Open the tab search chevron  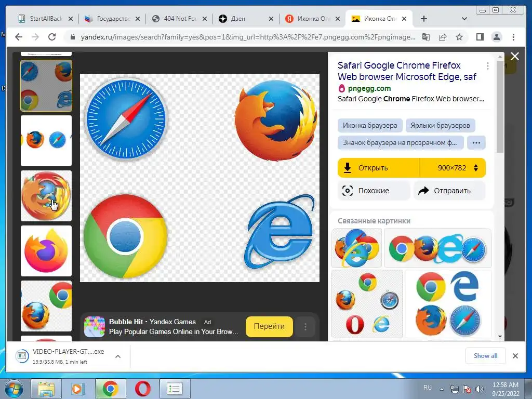[x=464, y=19]
